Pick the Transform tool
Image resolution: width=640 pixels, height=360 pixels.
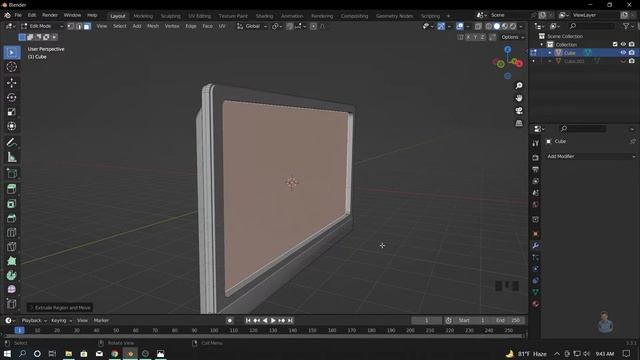(11, 126)
